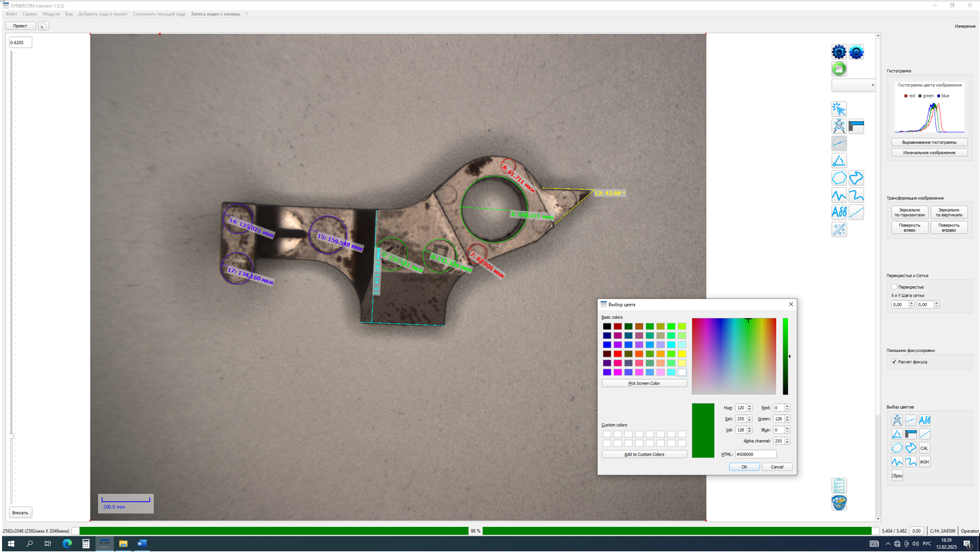
Task: Increase the Hue value spinner
Action: (x=750, y=406)
